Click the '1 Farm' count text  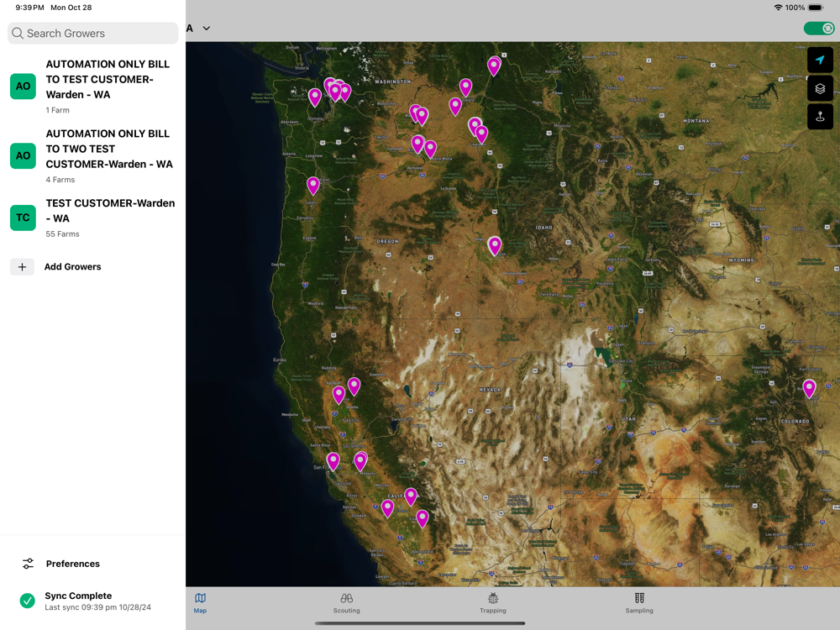[x=58, y=110]
